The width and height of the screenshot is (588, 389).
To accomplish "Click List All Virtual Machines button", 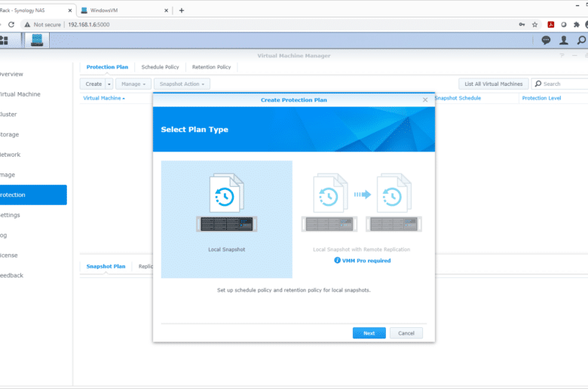I will [494, 84].
